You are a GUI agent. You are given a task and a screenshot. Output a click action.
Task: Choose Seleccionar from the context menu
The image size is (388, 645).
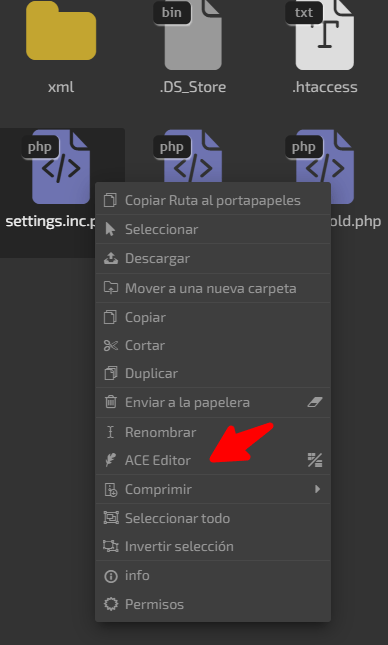pyautogui.click(x=213, y=229)
